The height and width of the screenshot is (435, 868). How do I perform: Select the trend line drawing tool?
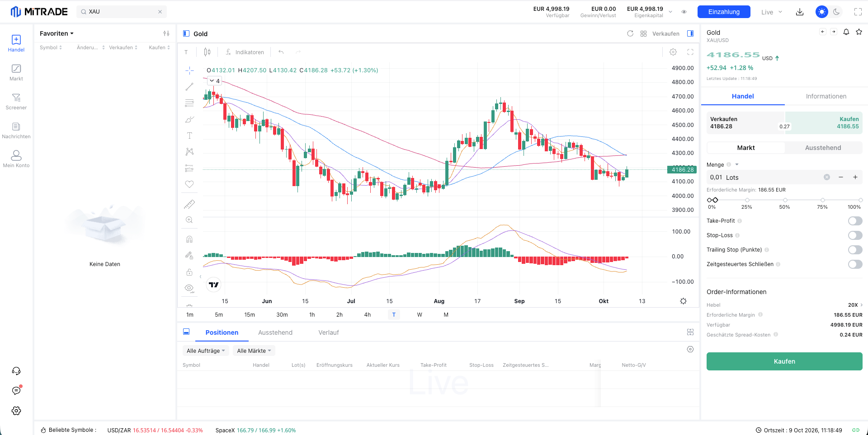[189, 87]
